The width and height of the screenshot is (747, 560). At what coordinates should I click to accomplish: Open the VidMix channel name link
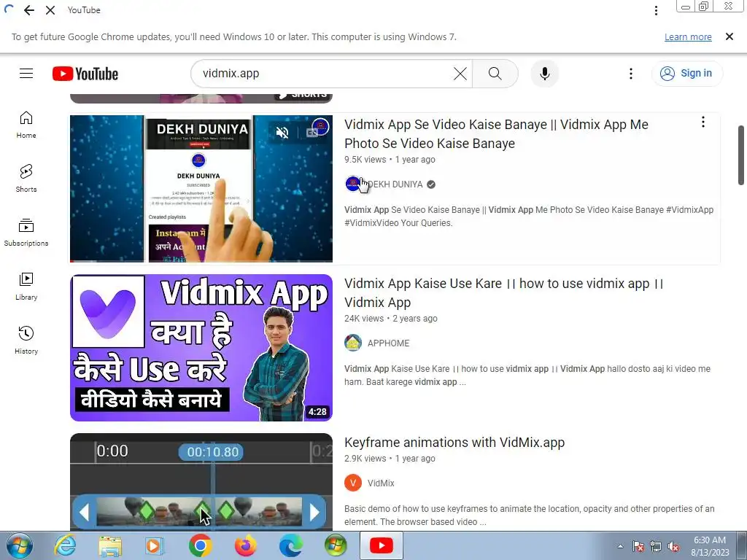point(381,483)
